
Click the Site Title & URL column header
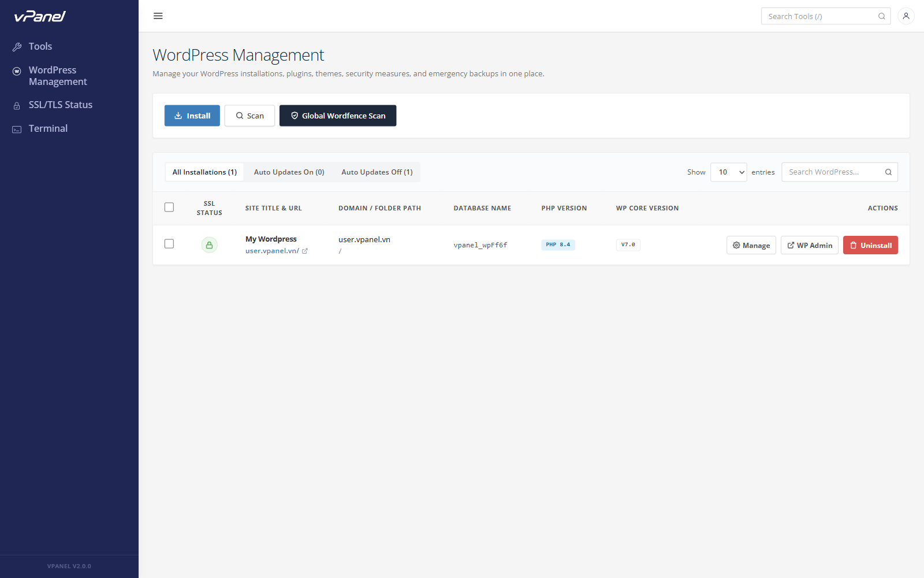click(273, 208)
